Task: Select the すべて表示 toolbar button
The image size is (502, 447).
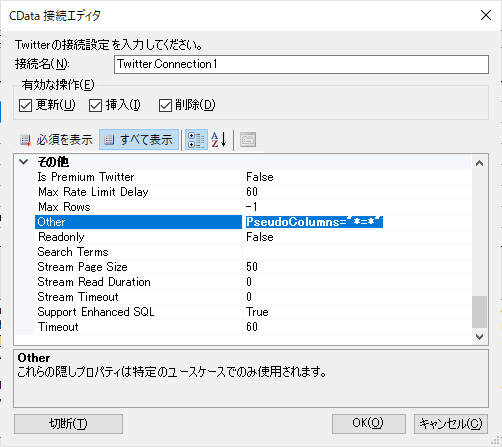Action: coord(139,140)
